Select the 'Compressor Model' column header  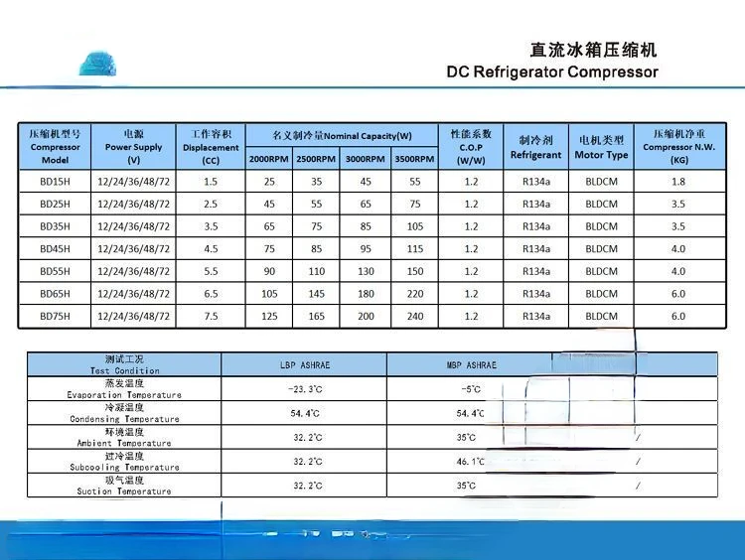[55, 147]
